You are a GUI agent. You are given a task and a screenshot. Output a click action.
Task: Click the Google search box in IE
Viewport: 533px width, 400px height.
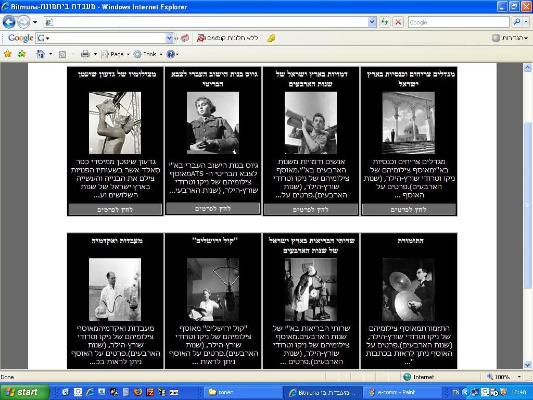coord(459,22)
